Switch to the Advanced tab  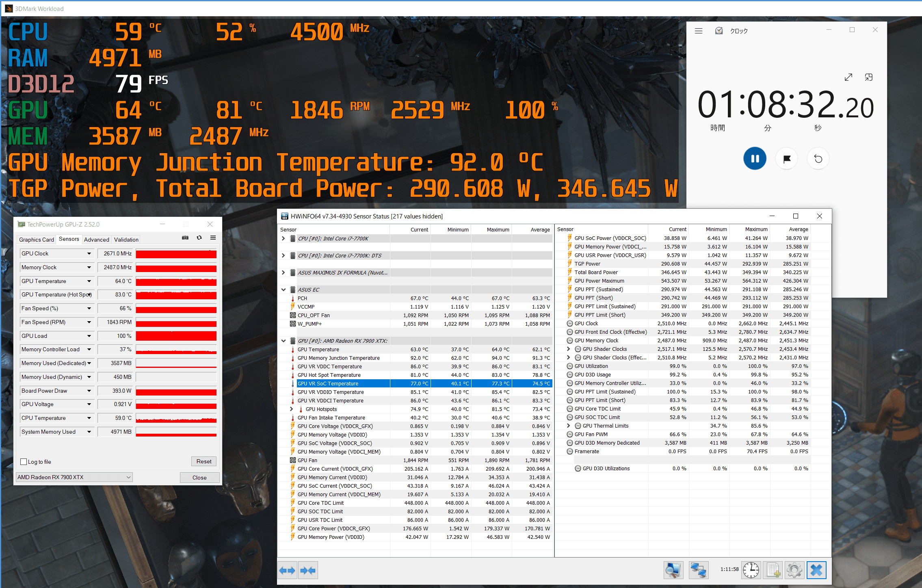(97, 240)
